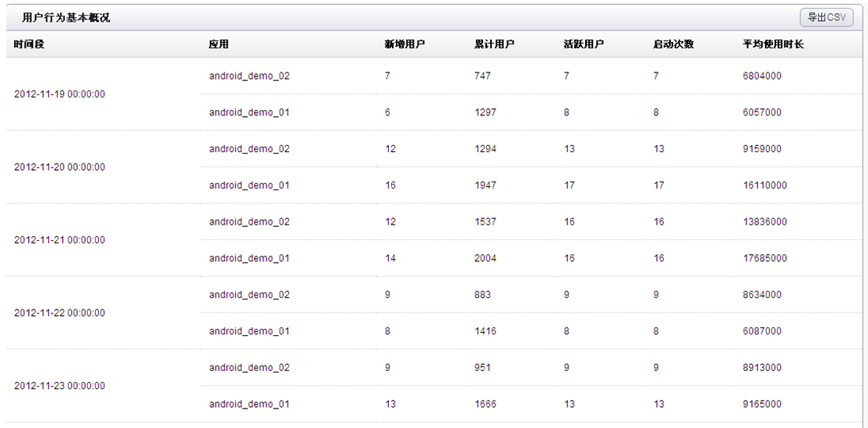Click 活跃用户 value 17 in the 1947 row

[x=570, y=186]
